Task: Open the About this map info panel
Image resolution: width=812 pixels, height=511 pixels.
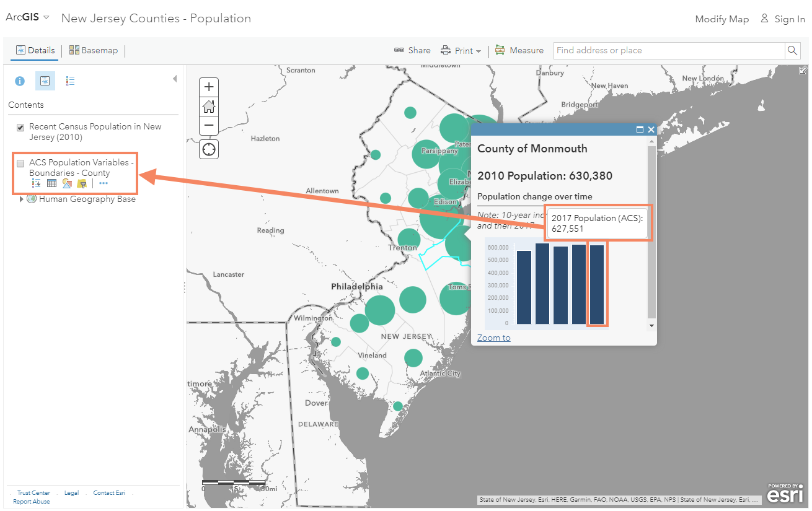Action: pyautogui.click(x=19, y=81)
